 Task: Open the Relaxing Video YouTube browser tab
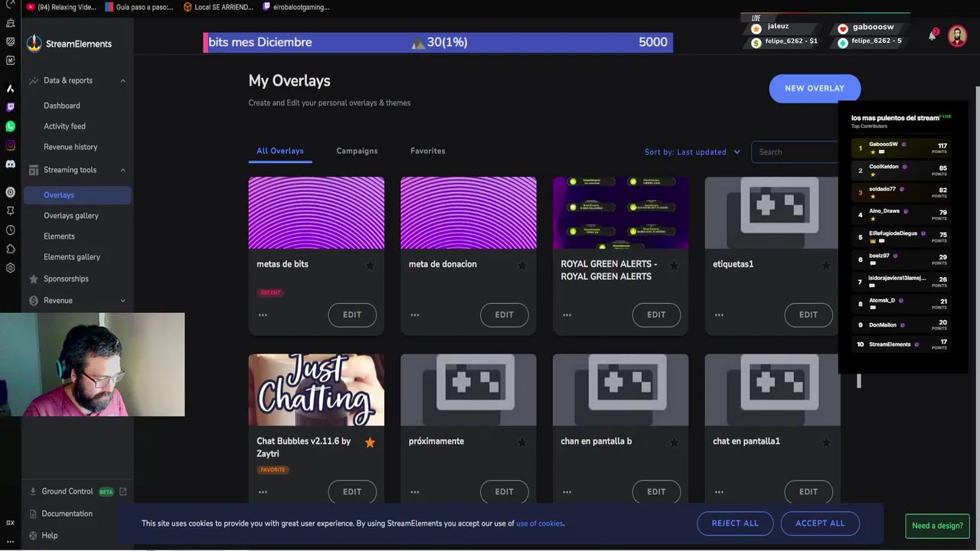click(x=61, y=7)
